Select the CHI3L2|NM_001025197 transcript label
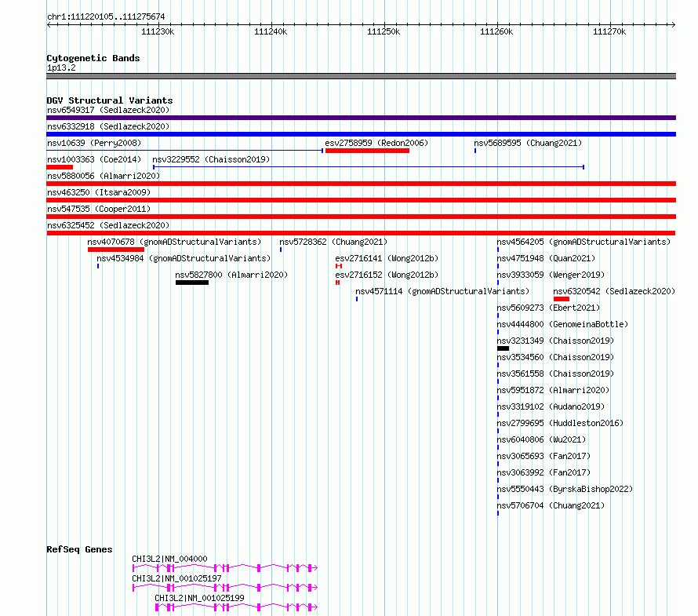Viewport: 698px width, 616px height. tap(176, 578)
